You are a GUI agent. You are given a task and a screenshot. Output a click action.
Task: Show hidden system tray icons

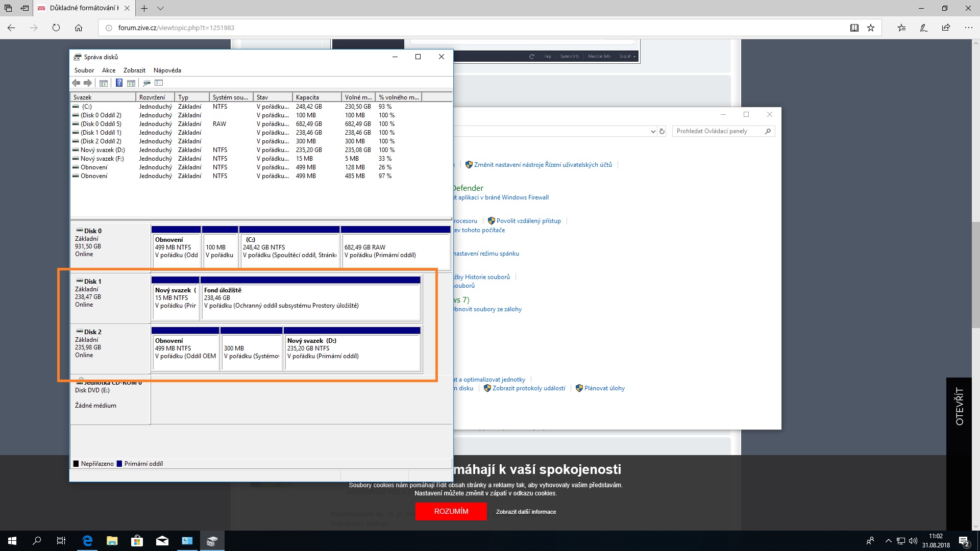click(888, 541)
